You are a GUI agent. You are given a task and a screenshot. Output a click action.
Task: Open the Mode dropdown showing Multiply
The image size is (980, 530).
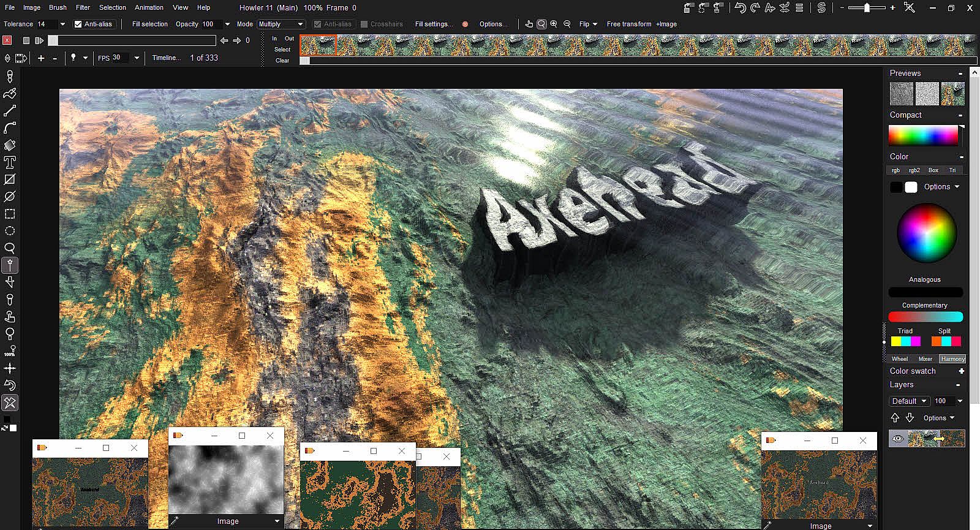tap(281, 24)
